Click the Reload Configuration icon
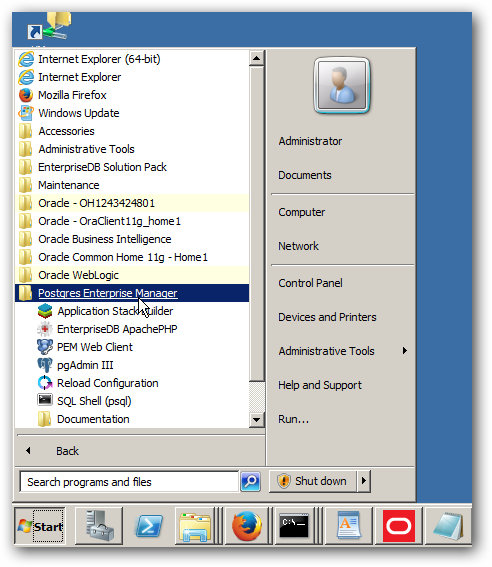The image size is (492, 567). tap(45, 383)
